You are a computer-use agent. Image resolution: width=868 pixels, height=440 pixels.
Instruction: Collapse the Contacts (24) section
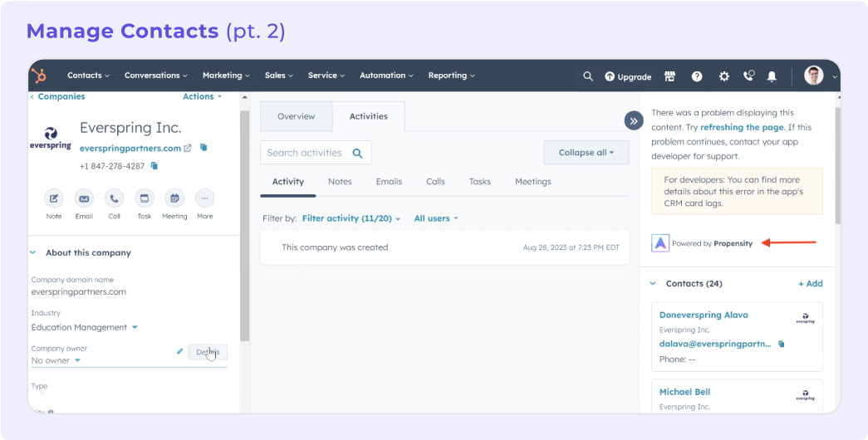(652, 283)
